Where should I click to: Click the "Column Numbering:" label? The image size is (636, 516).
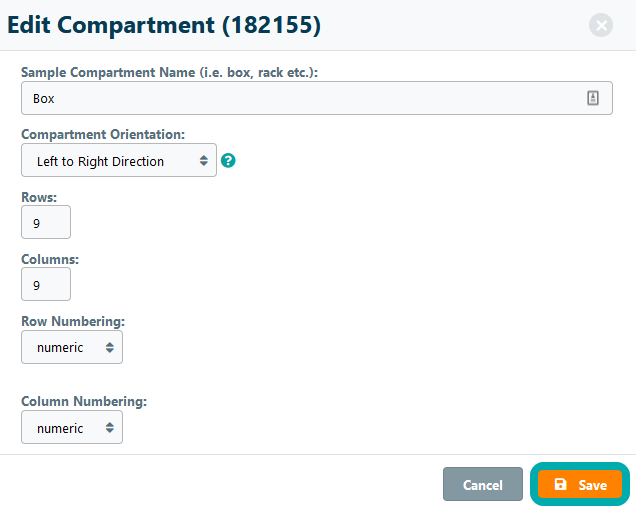84,401
